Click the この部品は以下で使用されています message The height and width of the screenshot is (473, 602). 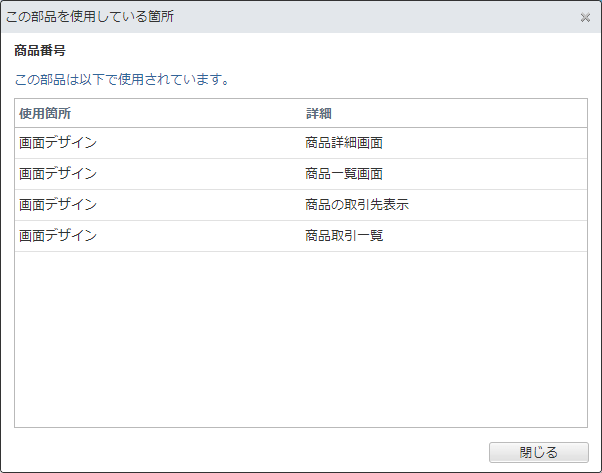pyautogui.click(x=122, y=79)
